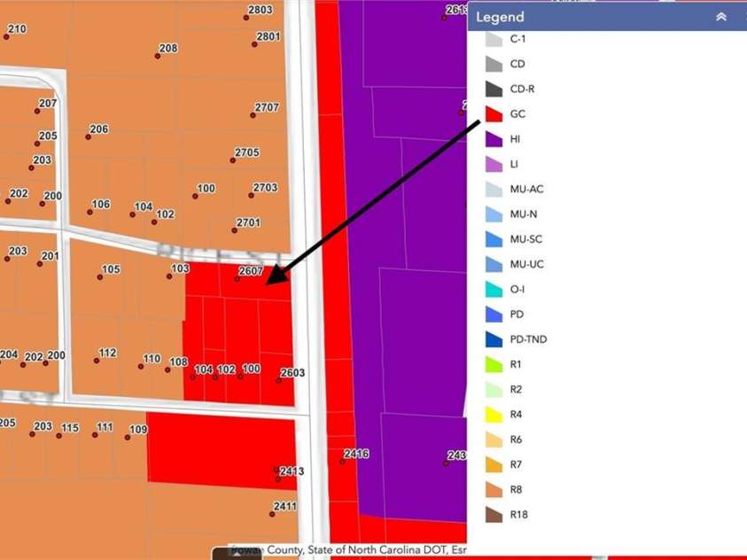Click address point 2803 on the map
Screen dimensions: 747x560
coord(245,17)
